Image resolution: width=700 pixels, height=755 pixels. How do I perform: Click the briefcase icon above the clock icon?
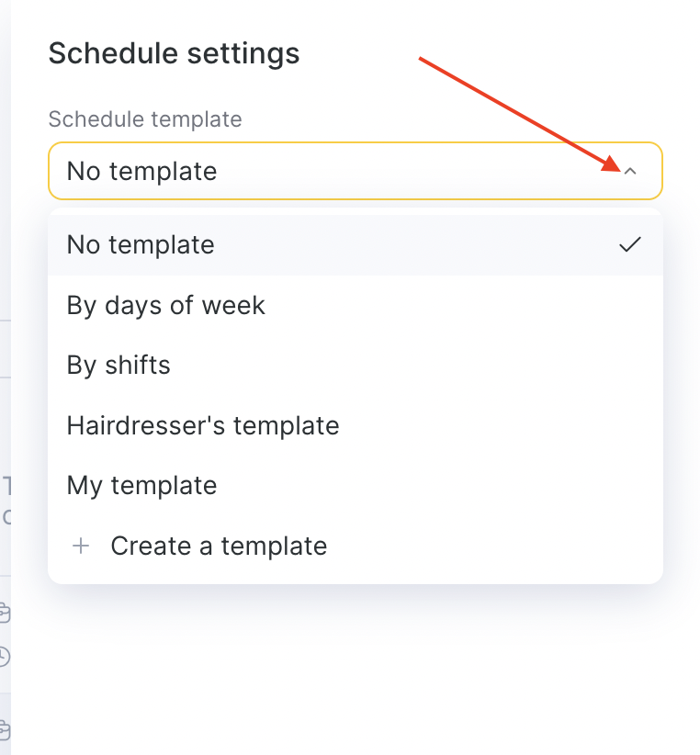pyautogui.click(x=4, y=614)
